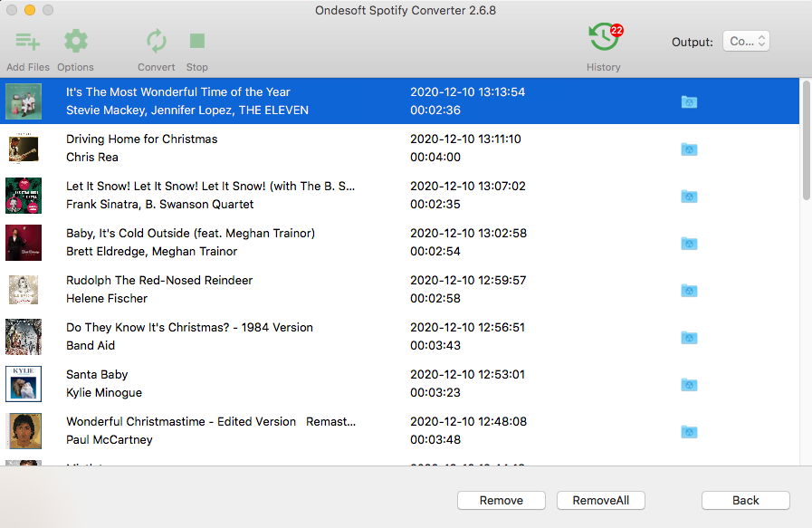
Task: Click duration '00:02:54'
Action: pyautogui.click(x=435, y=251)
